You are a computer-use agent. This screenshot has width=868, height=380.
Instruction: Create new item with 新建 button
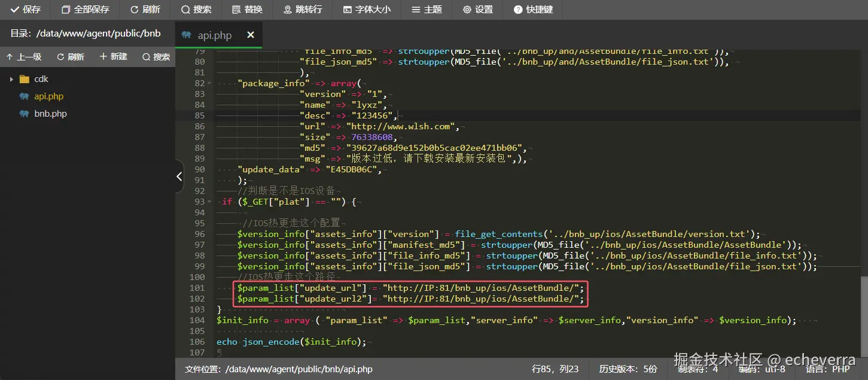[114, 56]
